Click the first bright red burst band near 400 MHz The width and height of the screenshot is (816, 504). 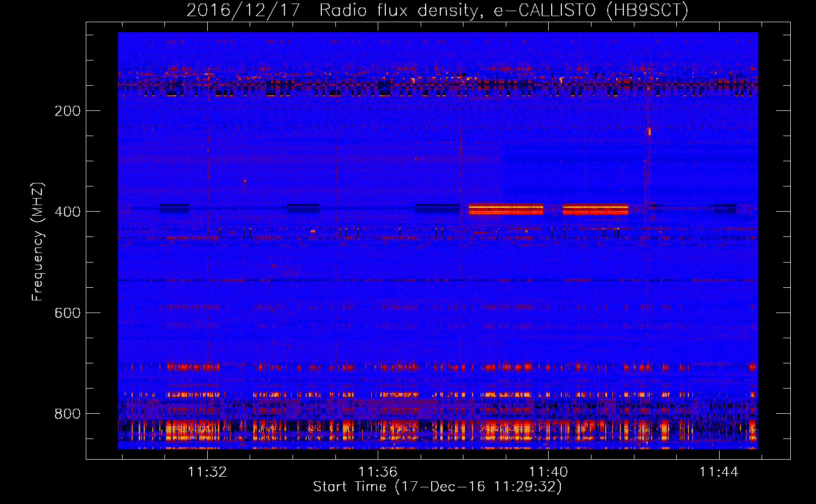click(x=506, y=209)
